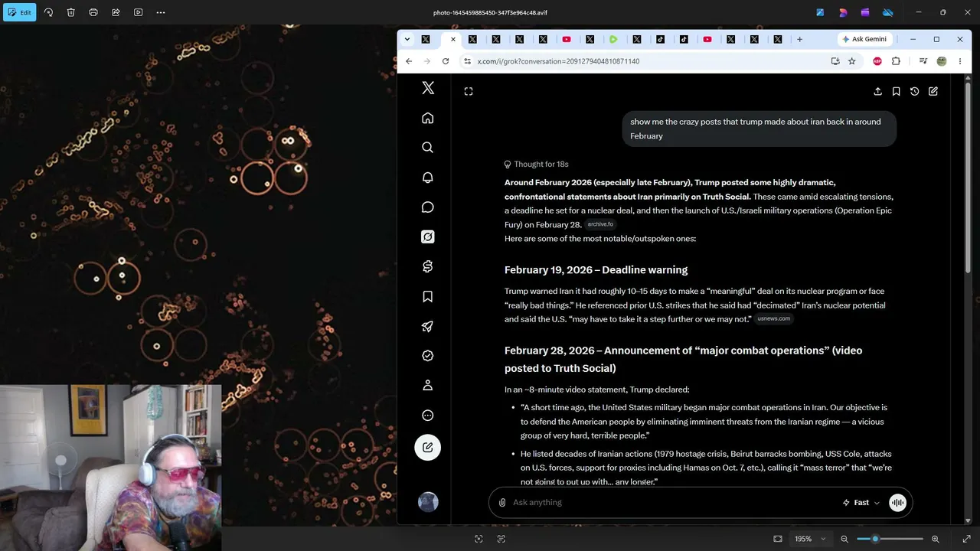The image size is (980, 551).
Task: Open the archive.fo source citation
Action: tap(600, 224)
